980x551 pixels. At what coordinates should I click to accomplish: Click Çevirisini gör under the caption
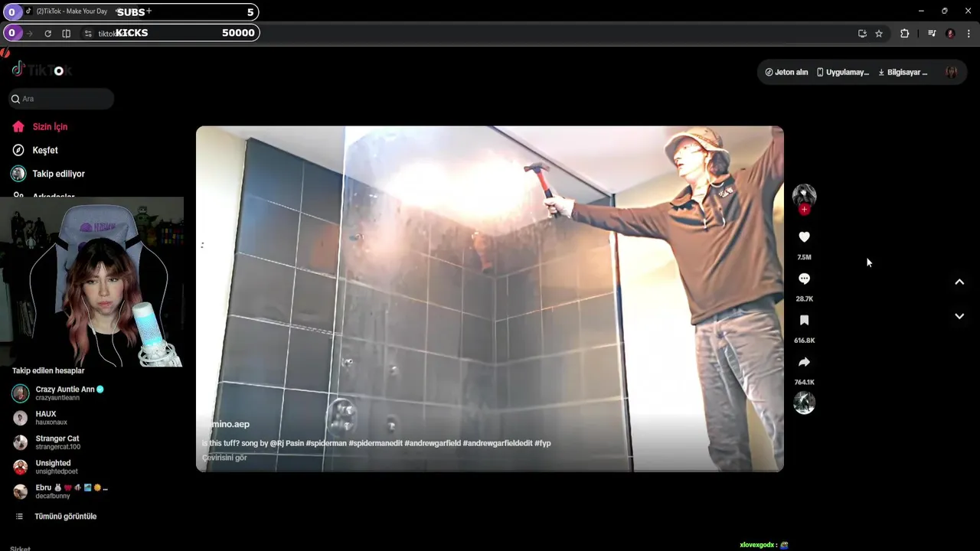point(224,458)
